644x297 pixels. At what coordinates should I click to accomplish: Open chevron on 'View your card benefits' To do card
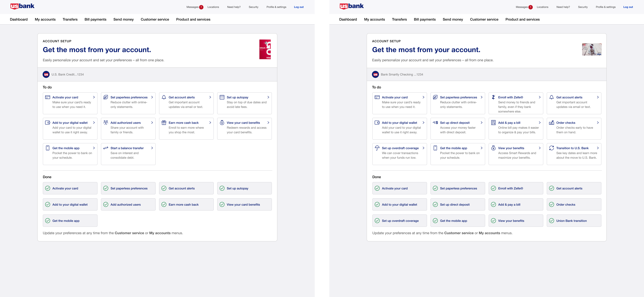[x=268, y=122]
